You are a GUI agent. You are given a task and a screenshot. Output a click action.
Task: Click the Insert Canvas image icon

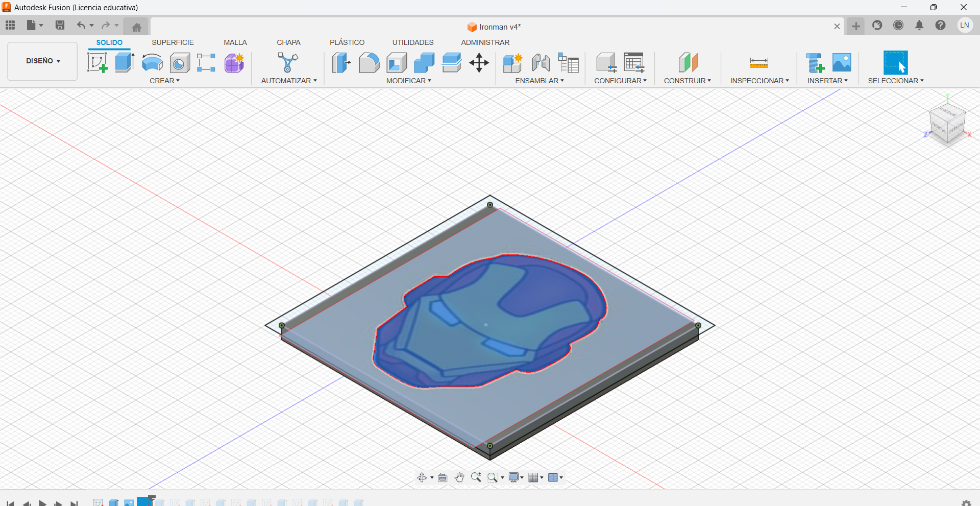tap(842, 63)
